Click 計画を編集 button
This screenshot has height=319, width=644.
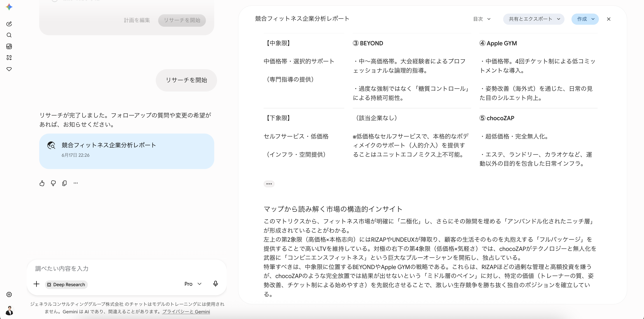137,20
